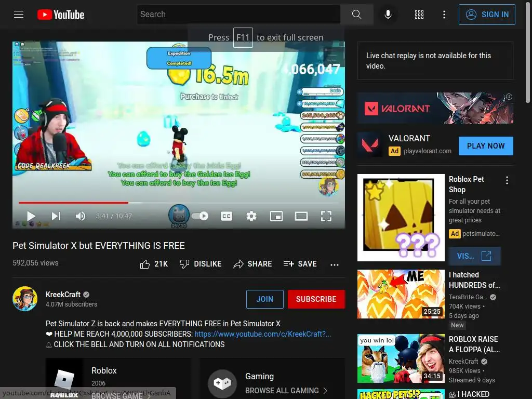This screenshot has width=532, height=399.
Task: Skip to the next video
Action: [x=56, y=216]
